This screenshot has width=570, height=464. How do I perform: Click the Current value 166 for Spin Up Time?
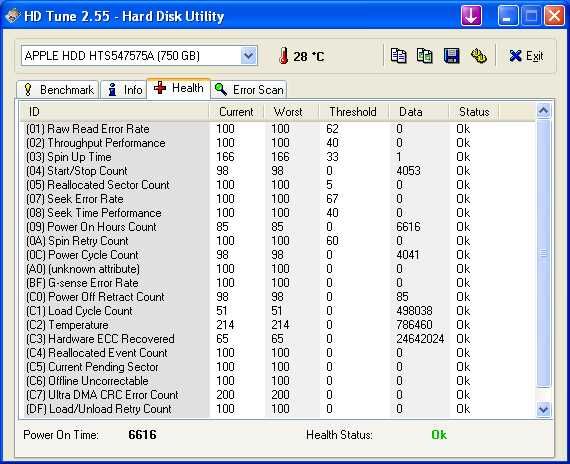click(x=225, y=157)
